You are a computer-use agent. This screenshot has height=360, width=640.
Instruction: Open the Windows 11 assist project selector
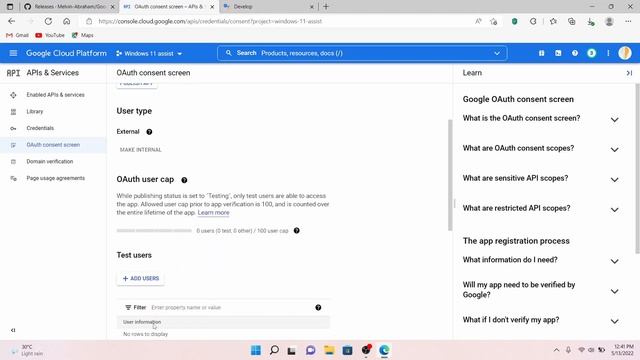click(x=149, y=53)
